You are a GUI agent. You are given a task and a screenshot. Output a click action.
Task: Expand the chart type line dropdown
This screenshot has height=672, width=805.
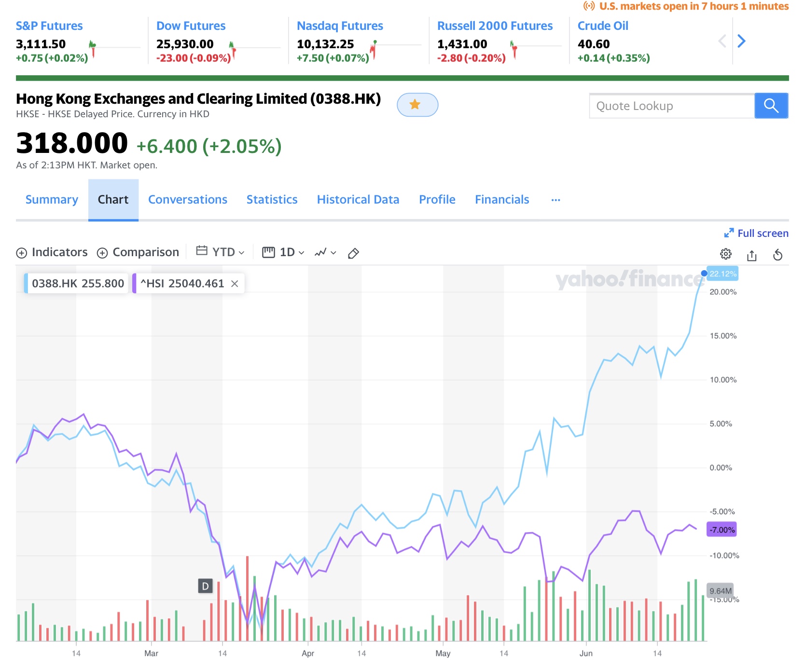[x=325, y=252]
